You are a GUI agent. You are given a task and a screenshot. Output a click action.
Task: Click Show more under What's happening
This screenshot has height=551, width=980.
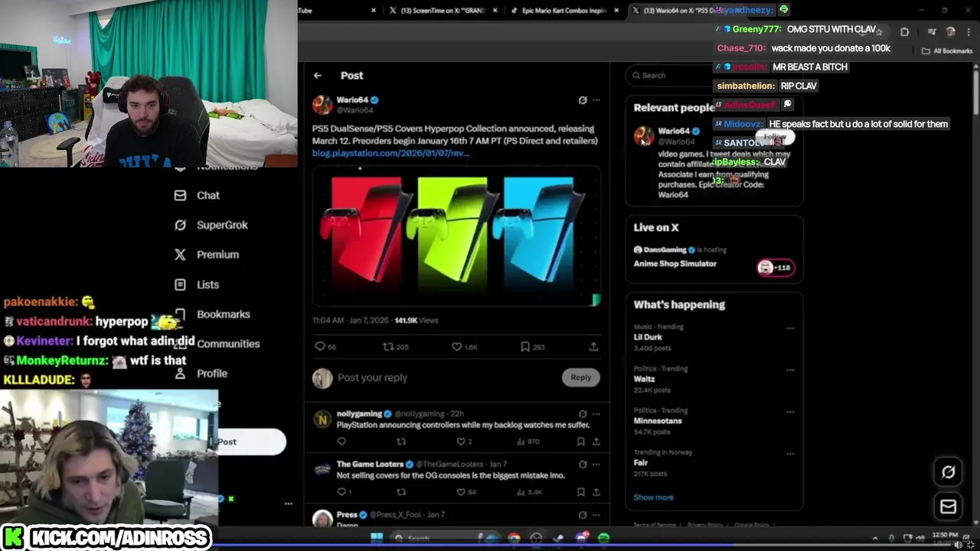click(653, 497)
